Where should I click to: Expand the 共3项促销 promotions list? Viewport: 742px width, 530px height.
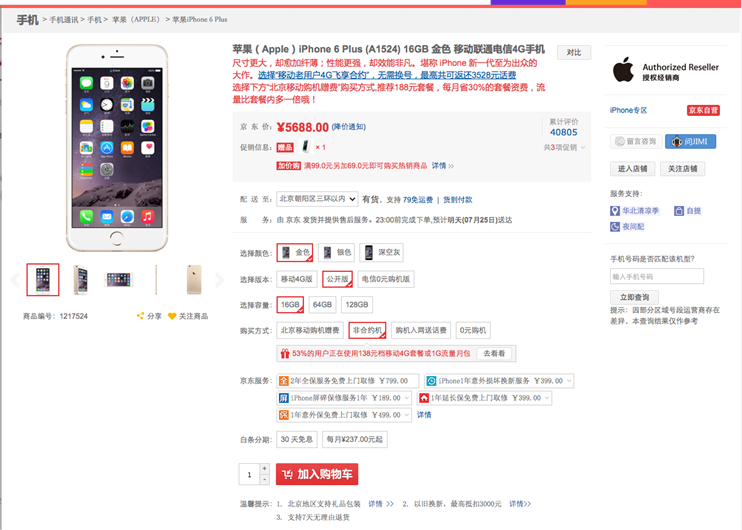click(x=565, y=148)
